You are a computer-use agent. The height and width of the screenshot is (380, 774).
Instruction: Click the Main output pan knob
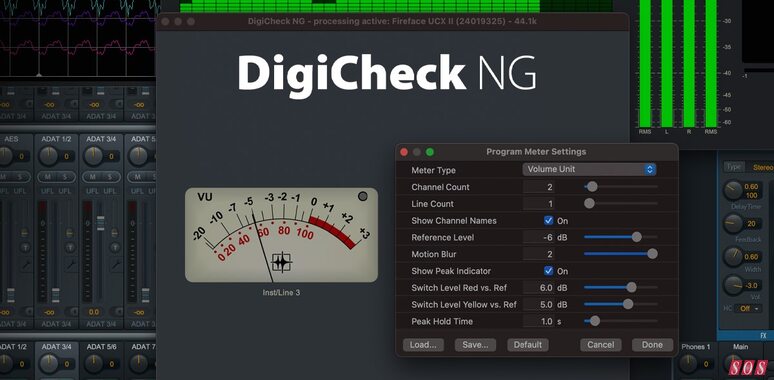733,364
